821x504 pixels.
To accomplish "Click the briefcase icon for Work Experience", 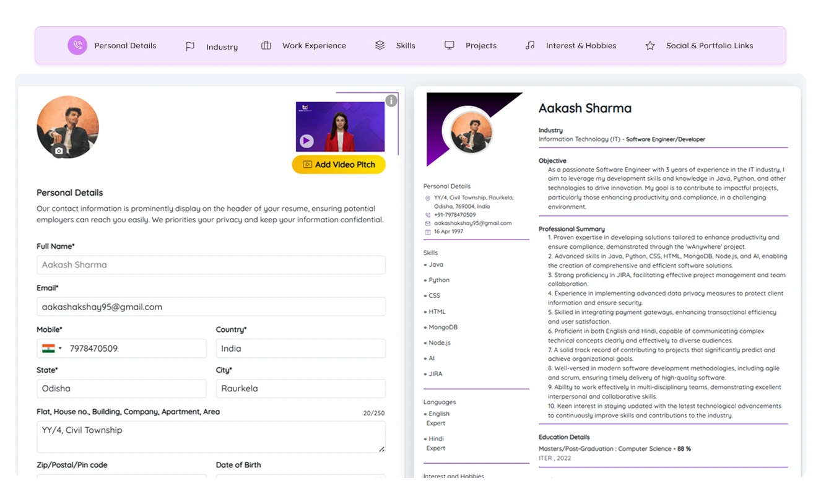I will pos(266,45).
